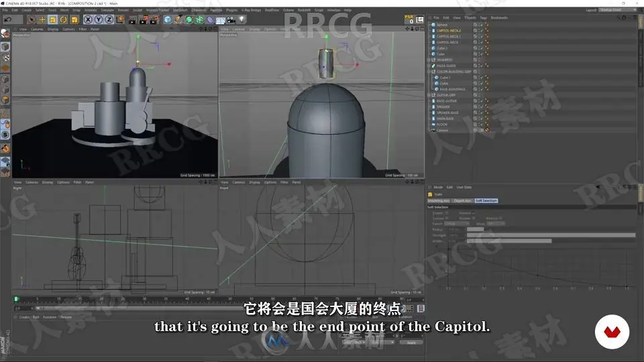This screenshot has height=362, width=644.
Task: Click the Floor environment icon
Action: pyautogui.click(x=221, y=19)
